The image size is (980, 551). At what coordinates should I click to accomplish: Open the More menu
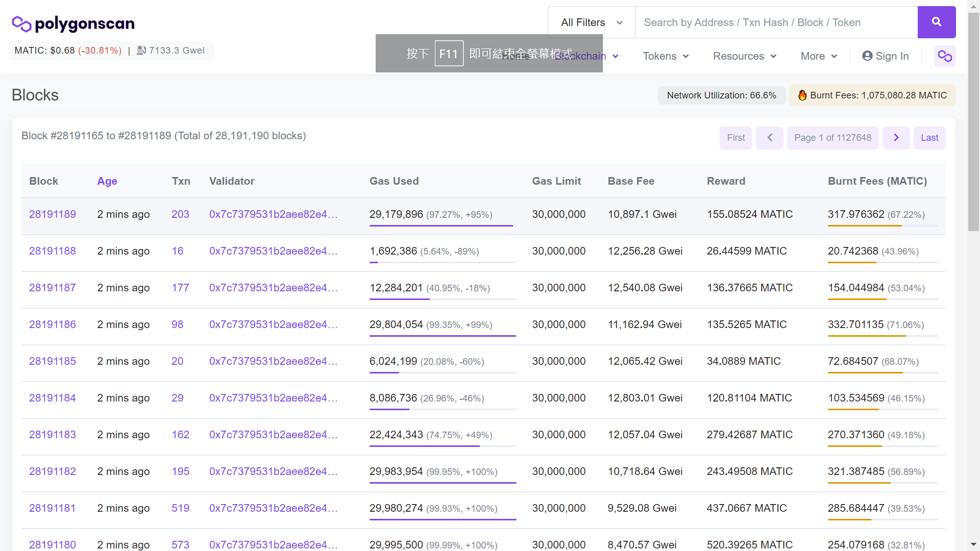point(819,56)
